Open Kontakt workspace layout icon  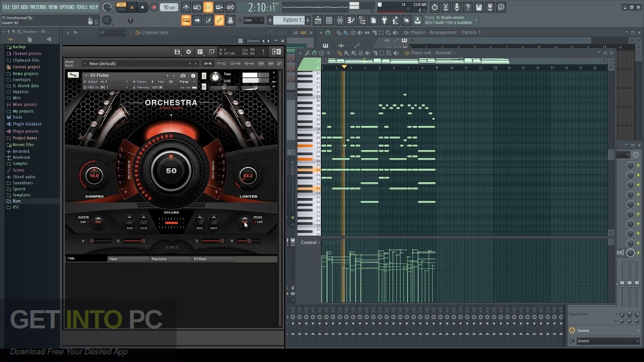200,52
